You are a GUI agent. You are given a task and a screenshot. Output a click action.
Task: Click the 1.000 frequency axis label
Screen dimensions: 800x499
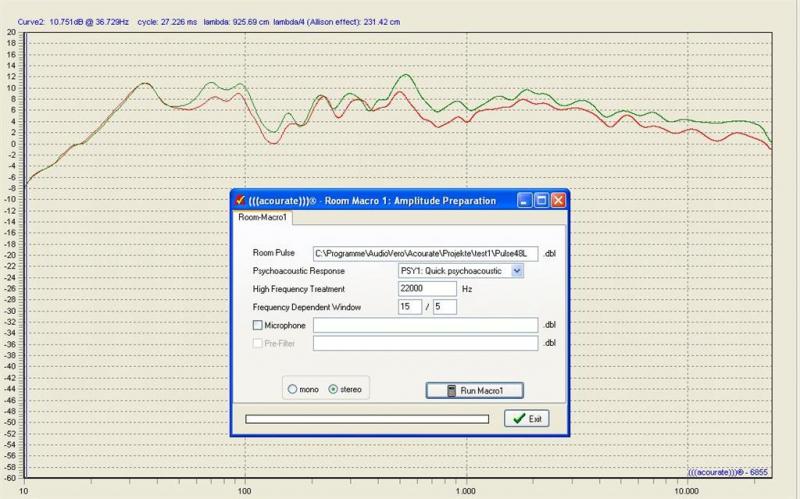click(x=465, y=491)
